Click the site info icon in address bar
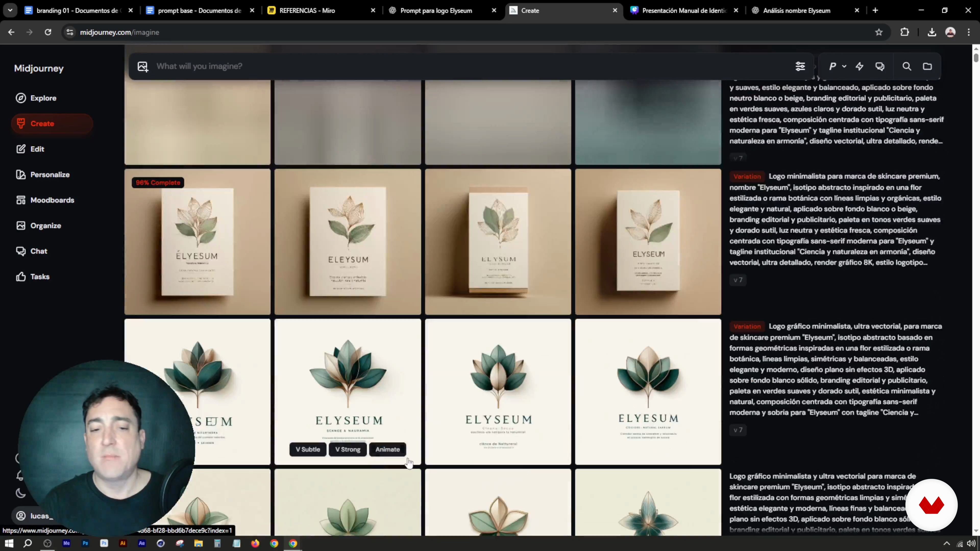 tap(70, 32)
